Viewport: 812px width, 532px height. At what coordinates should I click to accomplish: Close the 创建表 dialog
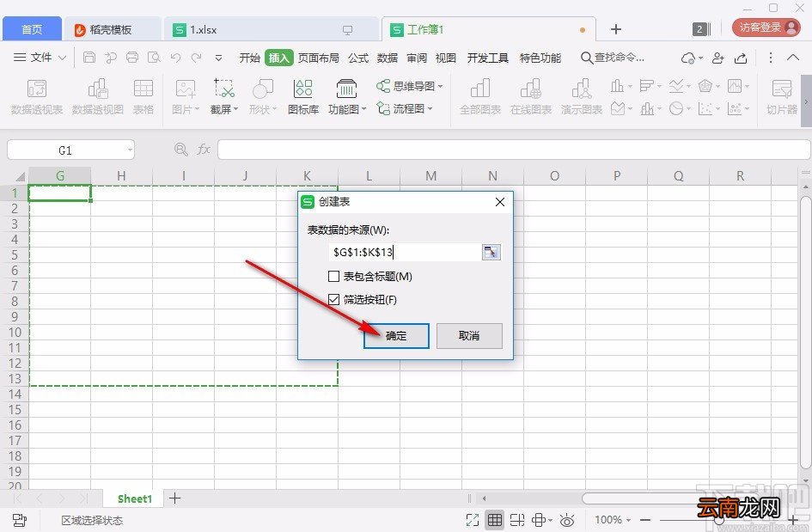click(500, 202)
